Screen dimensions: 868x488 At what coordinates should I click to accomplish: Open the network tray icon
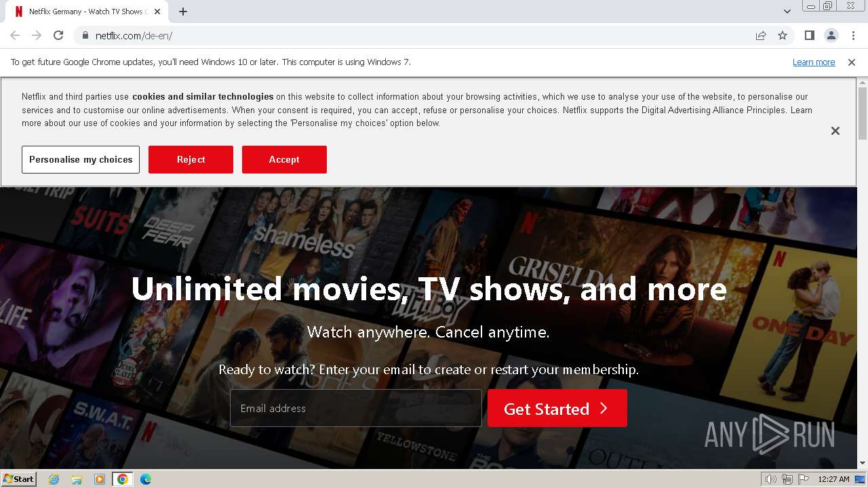tap(787, 479)
